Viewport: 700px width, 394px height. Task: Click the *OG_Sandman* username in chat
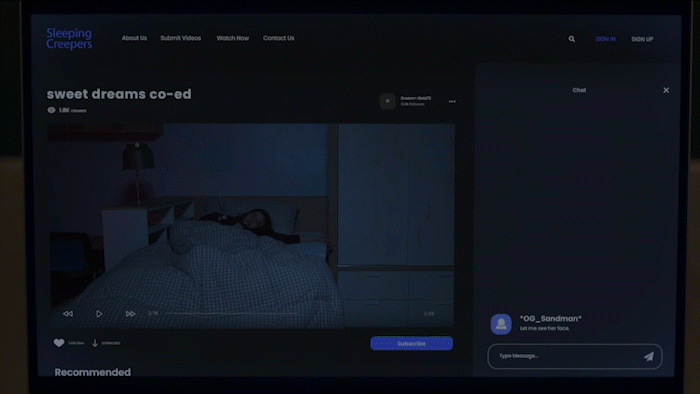click(x=550, y=319)
